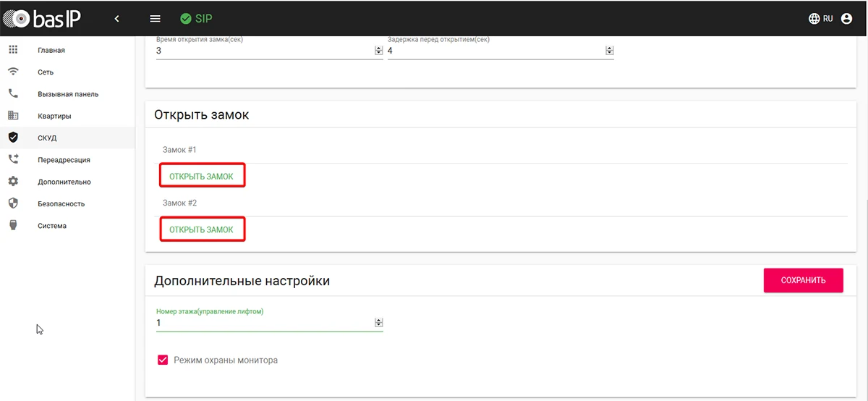The height and width of the screenshot is (401, 868).
Task: Click the СКУД shield icon
Action: (12, 138)
